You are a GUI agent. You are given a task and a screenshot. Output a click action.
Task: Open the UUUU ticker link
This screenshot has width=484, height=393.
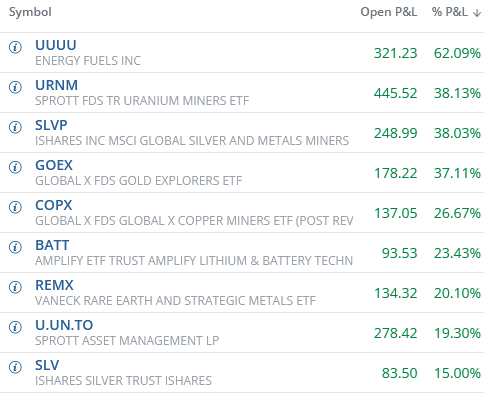click(x=56, y=45)
